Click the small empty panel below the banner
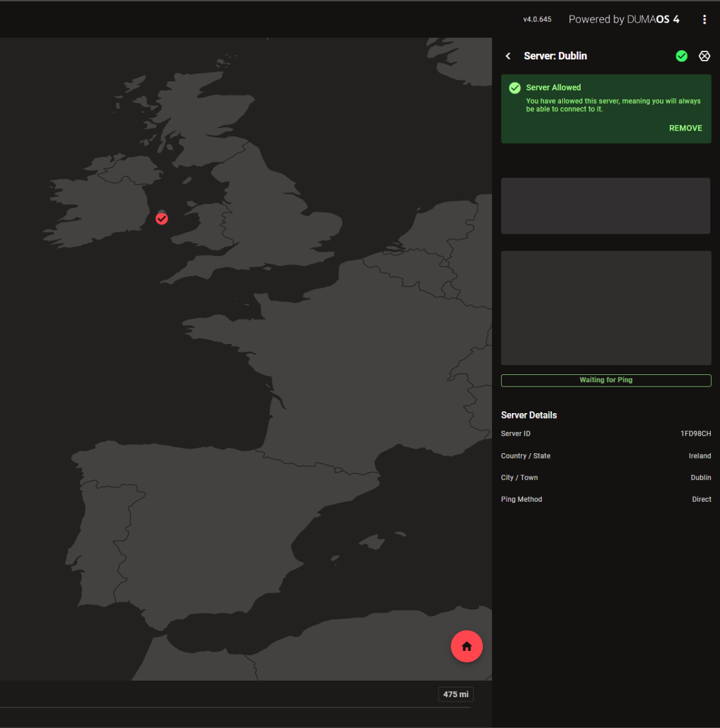The image size is (720, 728). pyautogui.click(x=606, y=206)
